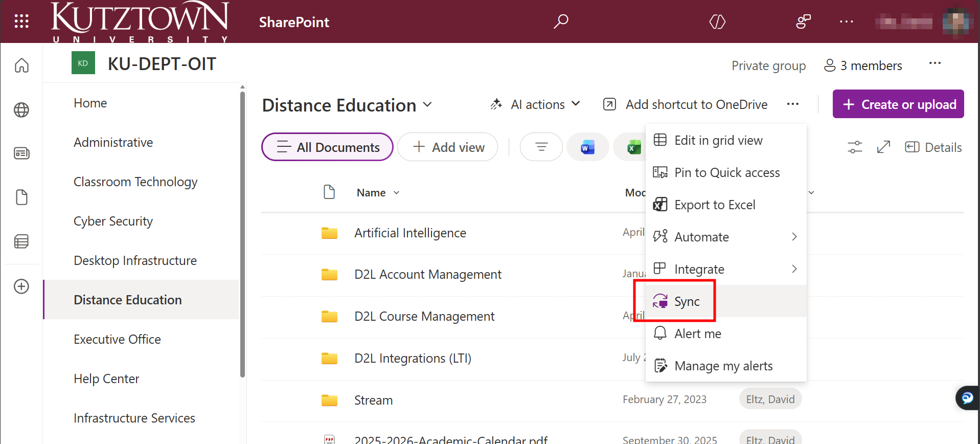Sort using the Name column header
The image size is (980, 444).
[x=378, y=193]
